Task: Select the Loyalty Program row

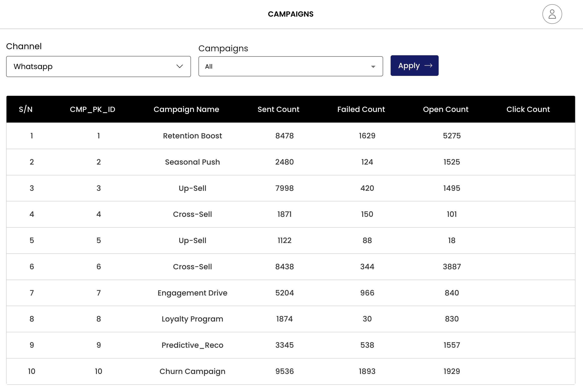Action: [x=192, y=319]
